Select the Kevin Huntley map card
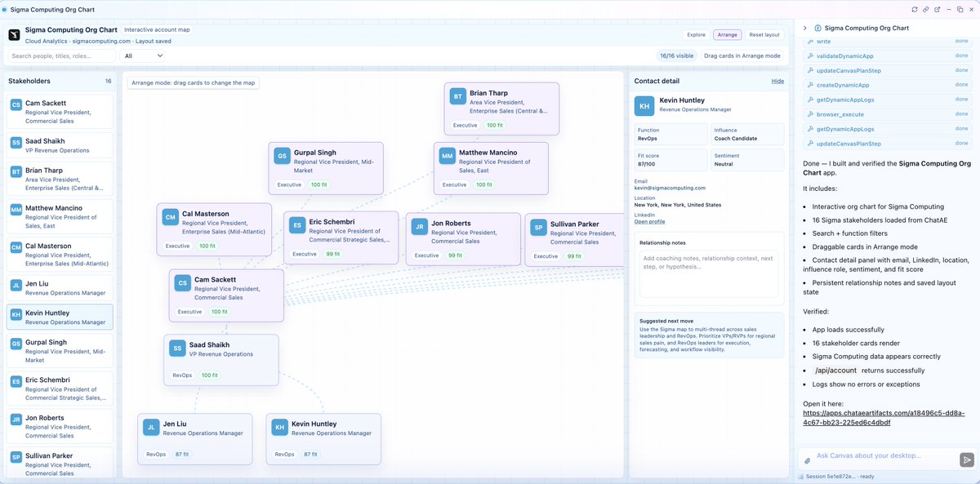 click(323, 439)
